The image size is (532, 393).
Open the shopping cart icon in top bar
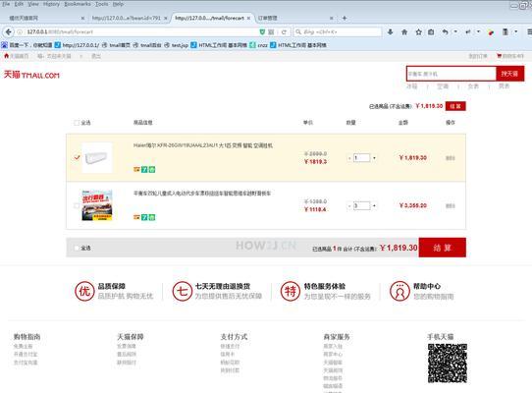click(499, 56)
